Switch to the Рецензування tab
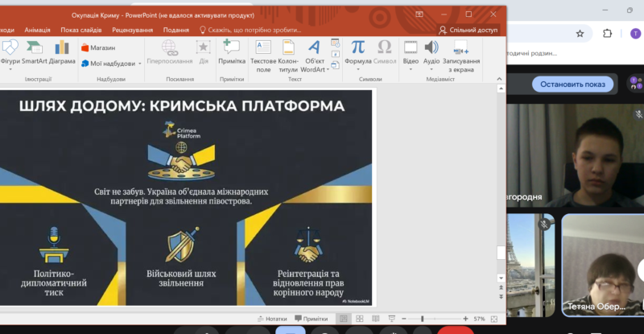Image resolution: width=644 pixels, height=334 pixels. (x=132, y=30)
